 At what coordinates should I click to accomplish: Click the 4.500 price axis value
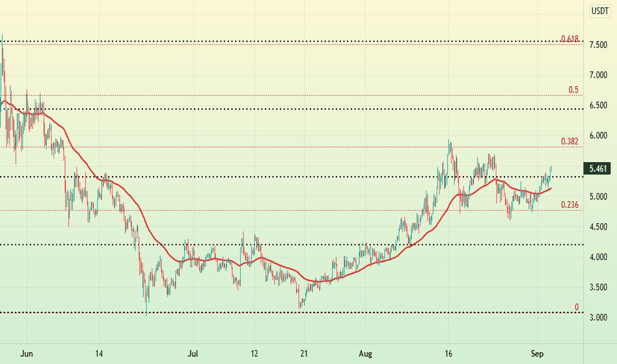coord(598,226)
